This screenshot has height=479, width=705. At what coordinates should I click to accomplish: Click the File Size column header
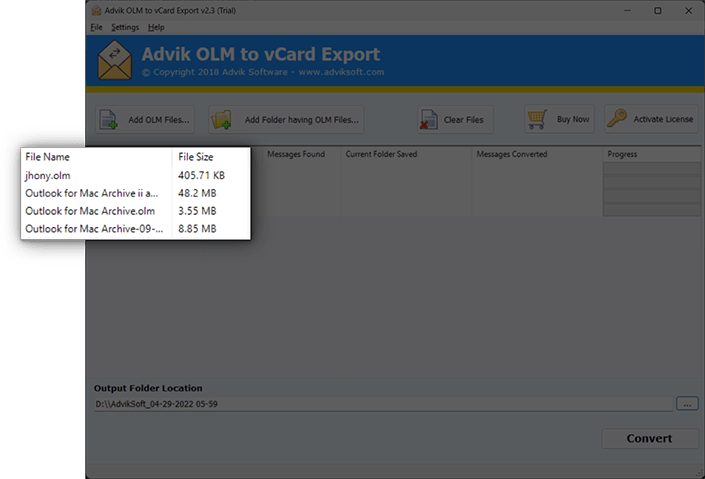click(x=211, y=157)
